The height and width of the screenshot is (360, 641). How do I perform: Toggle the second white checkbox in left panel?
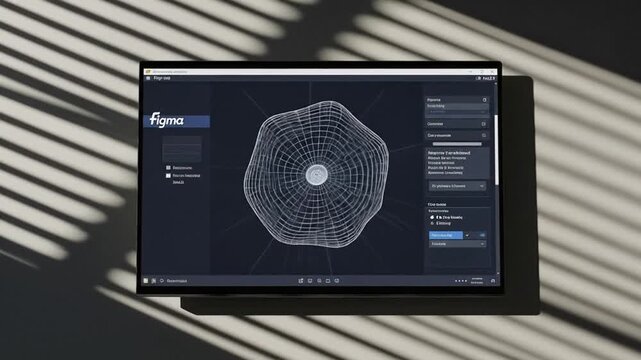click(x=168, y=176)
